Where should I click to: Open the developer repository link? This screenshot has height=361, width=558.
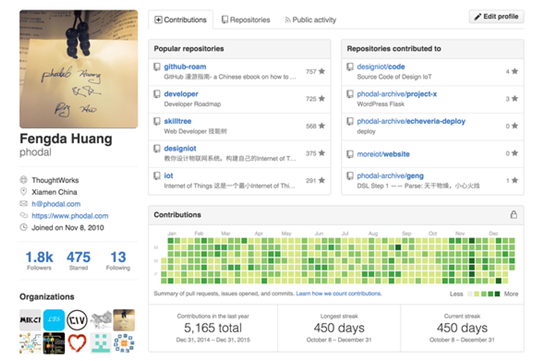[181, 94]
